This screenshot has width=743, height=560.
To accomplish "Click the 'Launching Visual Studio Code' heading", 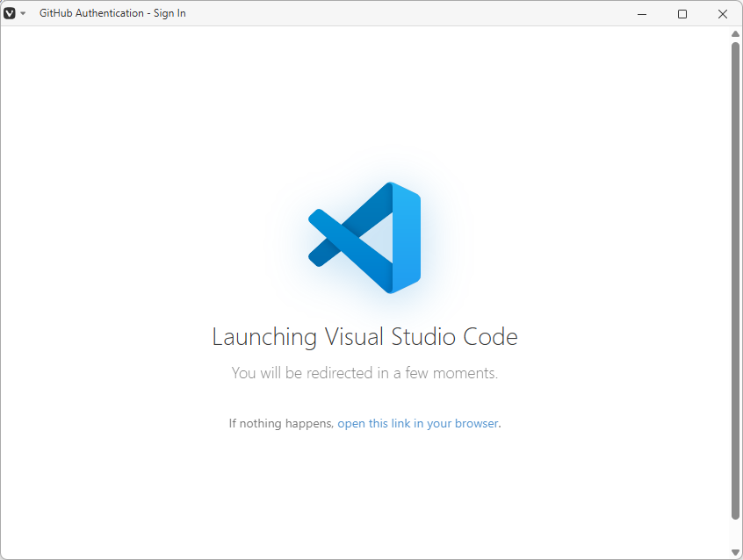I will tap(364, 337).
